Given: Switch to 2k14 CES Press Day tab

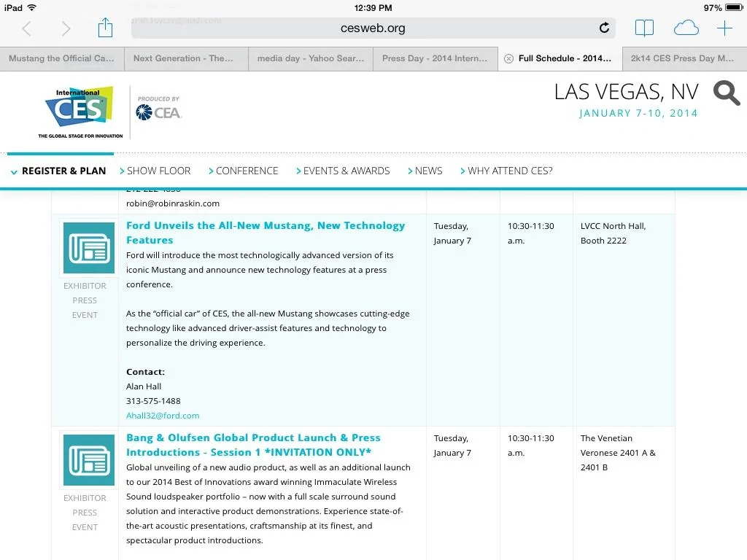Looking at the screenshot, I should point(684,58).
